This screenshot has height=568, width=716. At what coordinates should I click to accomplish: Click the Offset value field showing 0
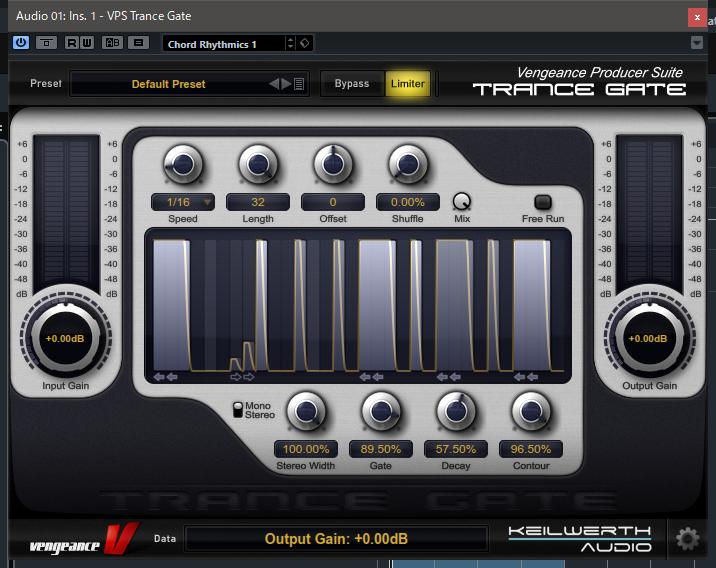click(333, 202)
